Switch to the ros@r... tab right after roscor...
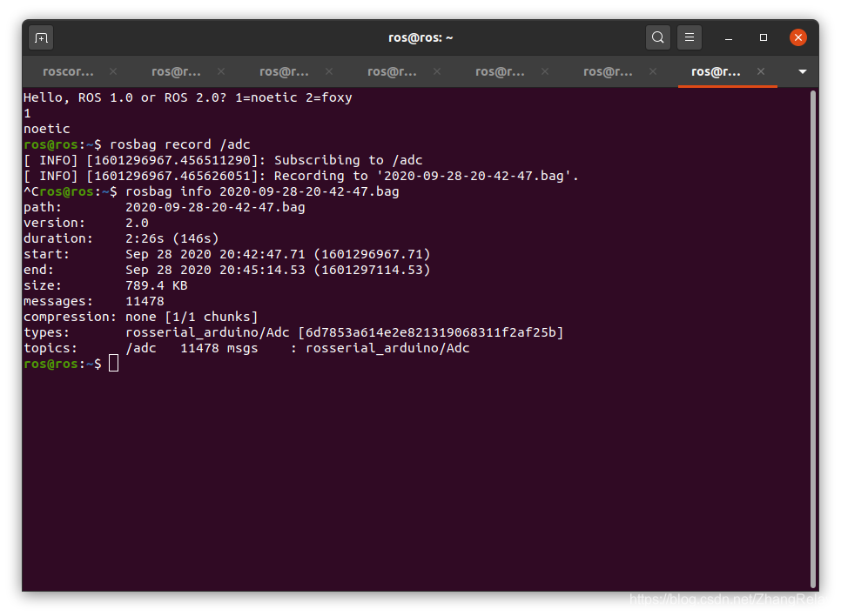This screenshot has width=841, height=616. pyautogui.click(x=176, y=71)
